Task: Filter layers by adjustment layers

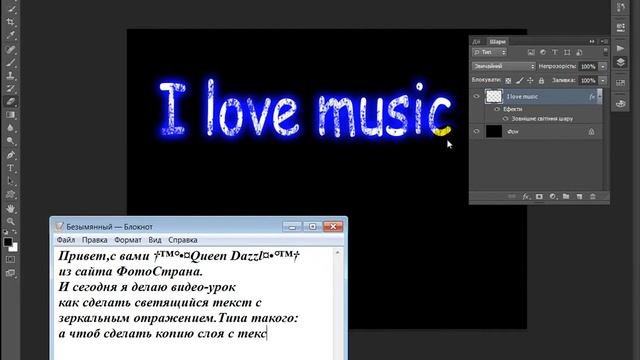Action: click(542, 52)
